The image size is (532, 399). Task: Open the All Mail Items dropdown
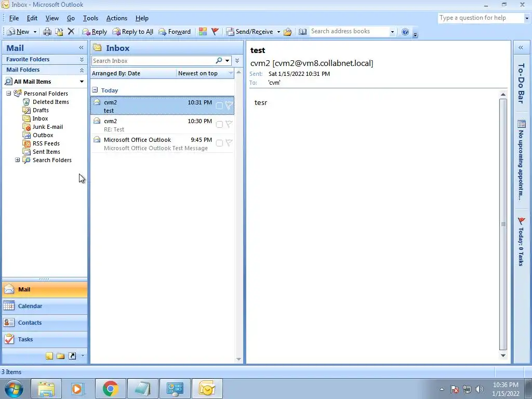pos(82,82)
